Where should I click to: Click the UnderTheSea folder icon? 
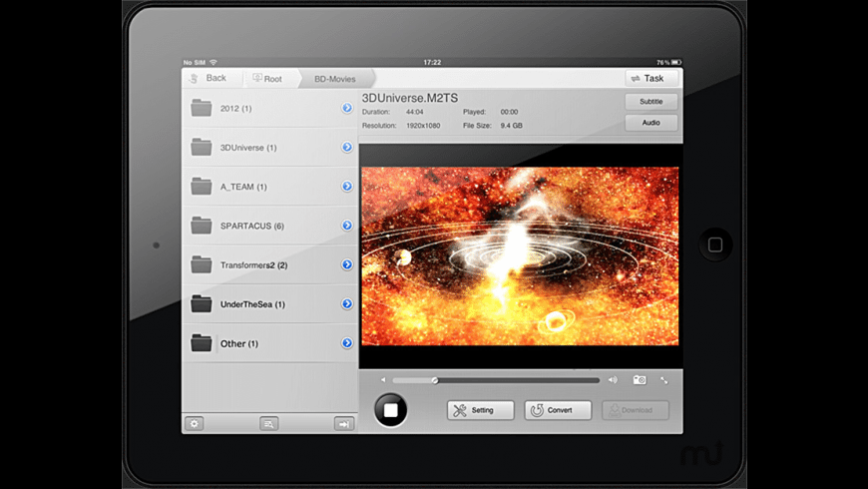pos(201,304)
